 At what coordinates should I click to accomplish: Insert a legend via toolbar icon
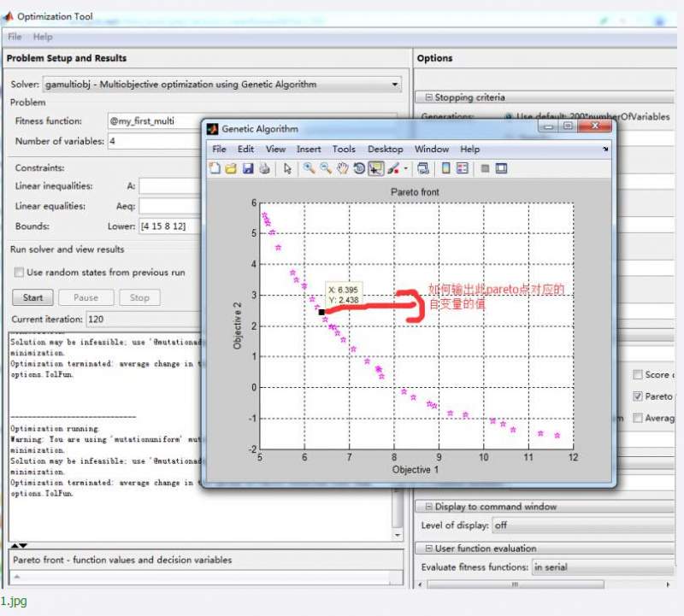(463, 168)
